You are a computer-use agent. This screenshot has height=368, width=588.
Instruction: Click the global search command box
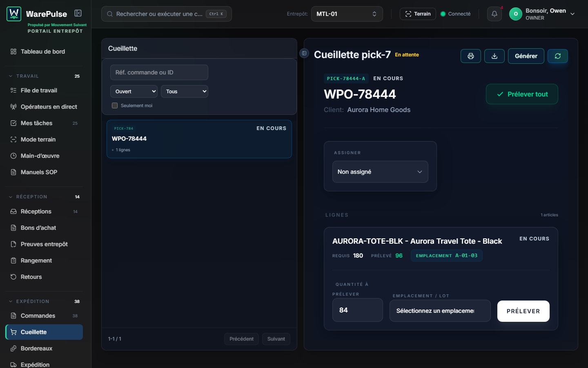pos(167,14)
